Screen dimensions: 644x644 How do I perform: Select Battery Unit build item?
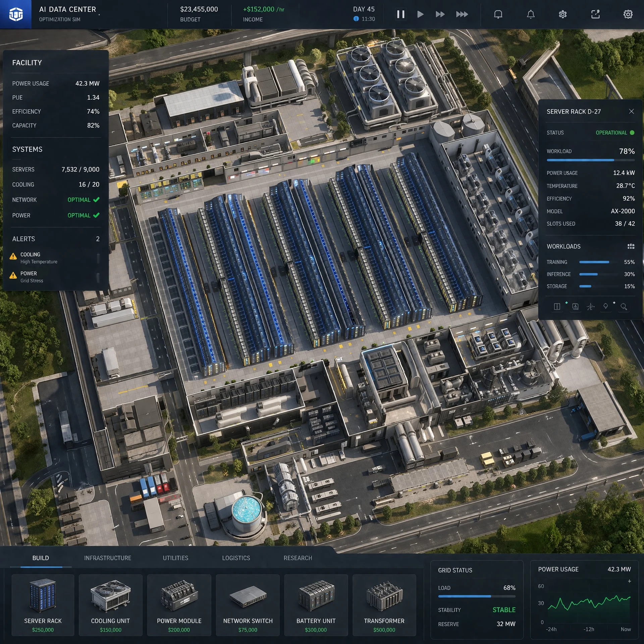(x=316, y=605)
